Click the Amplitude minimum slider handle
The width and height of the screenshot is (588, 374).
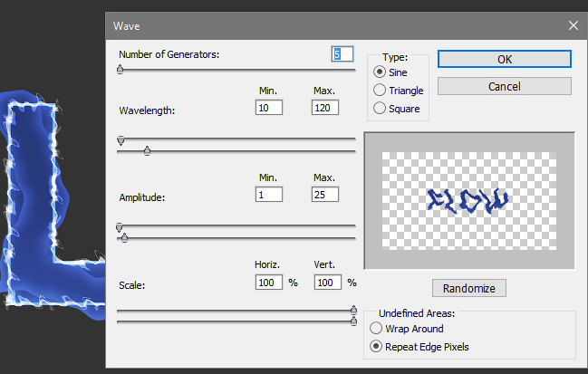coord(120,227)
